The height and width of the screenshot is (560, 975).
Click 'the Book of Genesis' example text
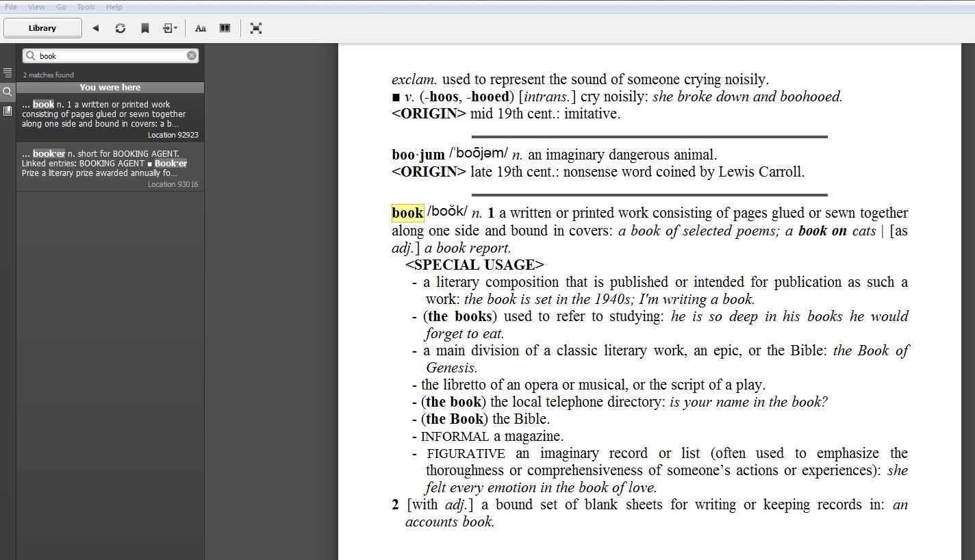(667, 359)
